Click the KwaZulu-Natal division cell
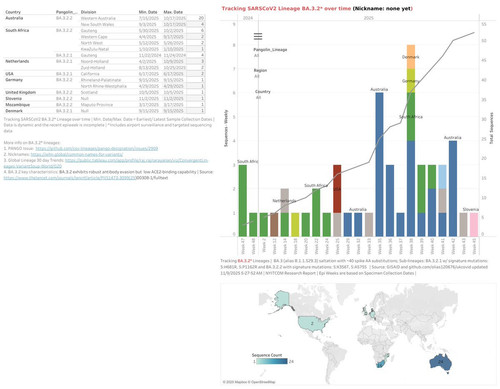 click(95, 49)
